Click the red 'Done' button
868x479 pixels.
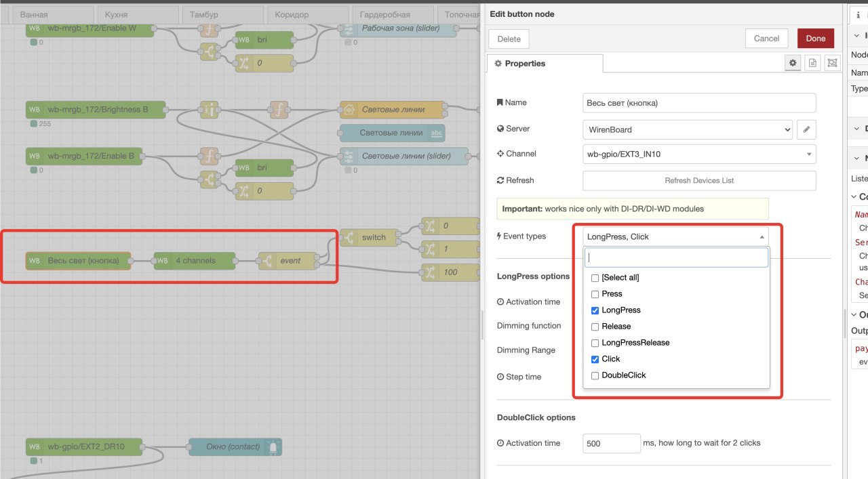coord(816,39)
